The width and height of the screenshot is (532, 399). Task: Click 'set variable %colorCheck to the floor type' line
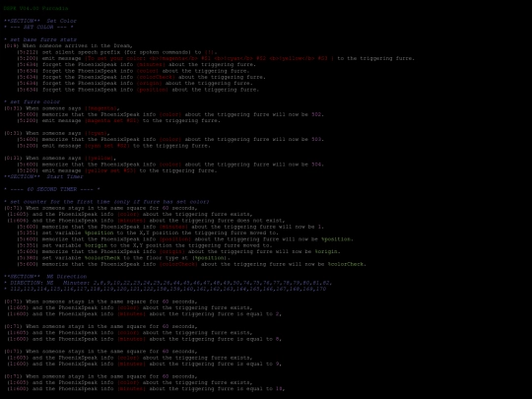123,258
